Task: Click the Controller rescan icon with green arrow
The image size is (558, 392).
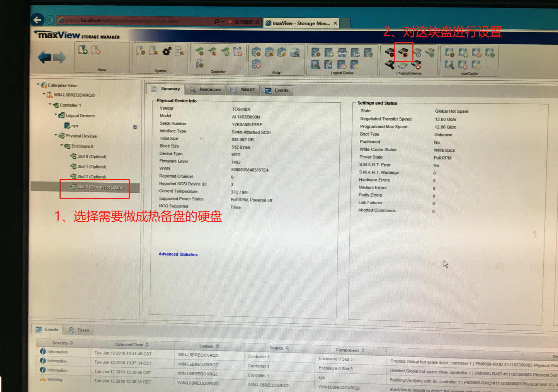Action: coord(225,51)
